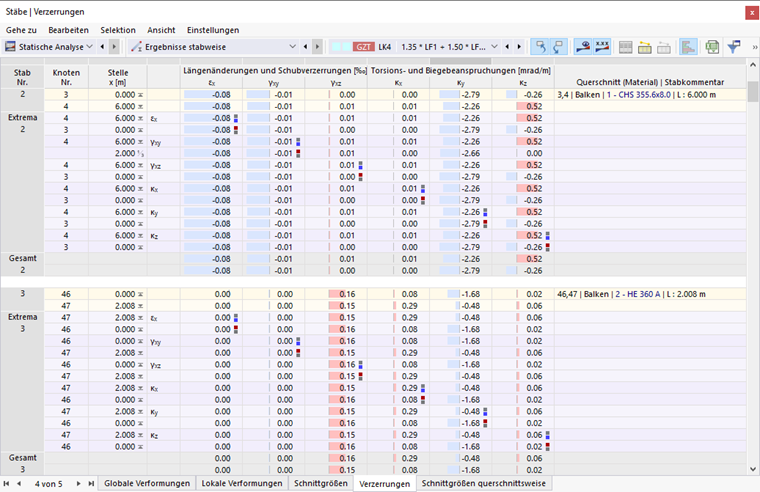Click the 0.52 κz cell in Stab 2's knot 4 row

click(523, 106)
